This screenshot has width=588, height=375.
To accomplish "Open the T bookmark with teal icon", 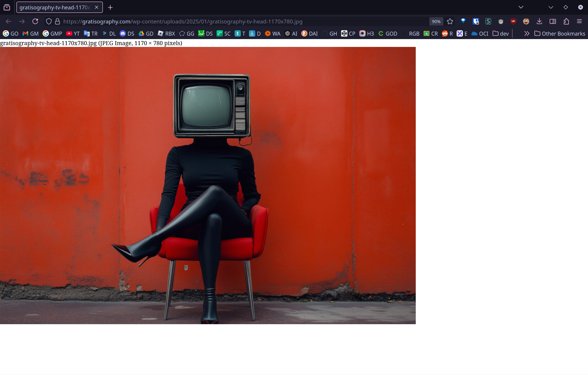I will click(x=240, y=34).
